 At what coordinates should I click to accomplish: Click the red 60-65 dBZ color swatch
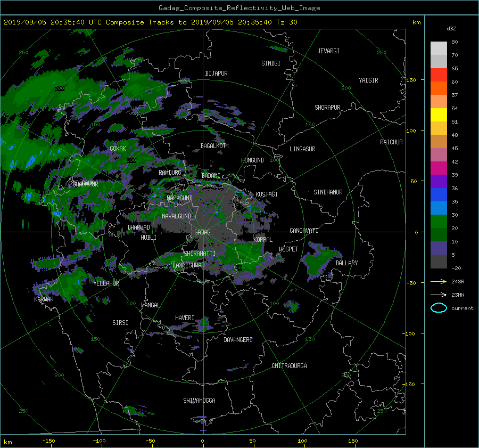(x=439, y=75)
